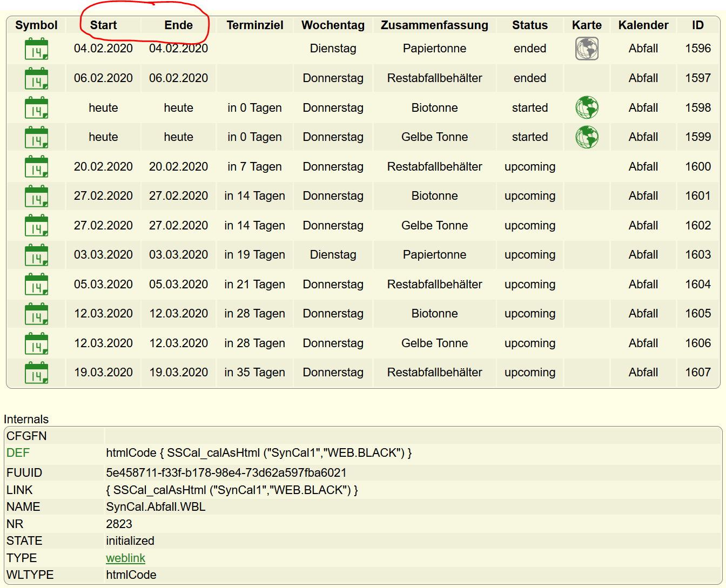This screenshot has width=726, height=588.
Task: Click 'started' status in row 1598
Action: pos(530,107)
